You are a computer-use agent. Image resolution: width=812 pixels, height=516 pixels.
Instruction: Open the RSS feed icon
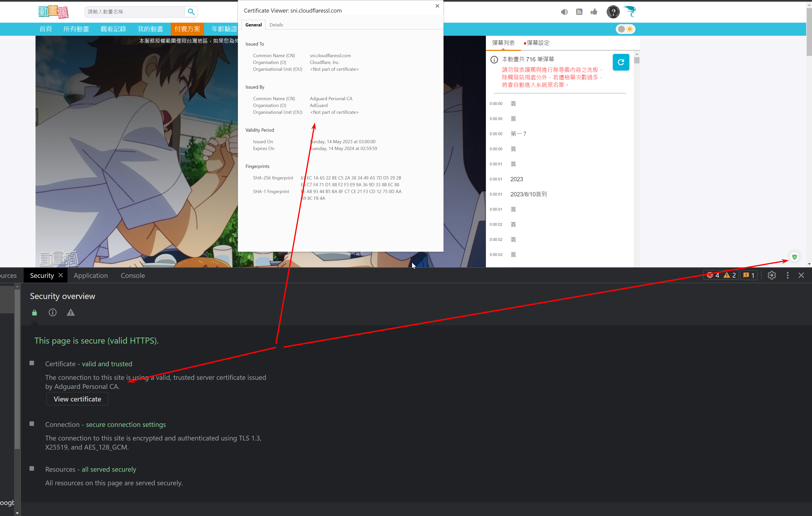click(579, 12)
